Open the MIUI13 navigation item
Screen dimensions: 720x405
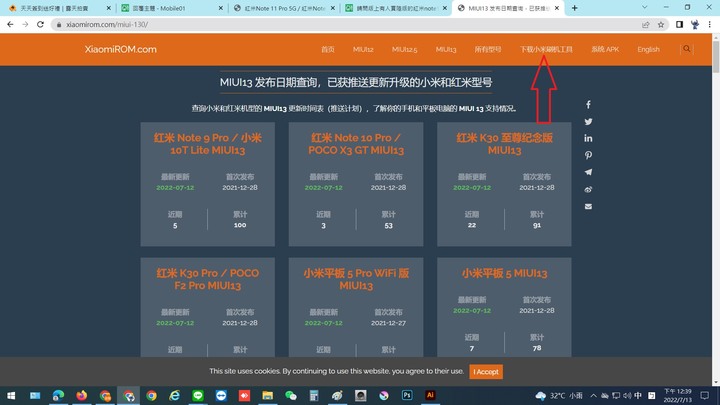pos(446,49)
